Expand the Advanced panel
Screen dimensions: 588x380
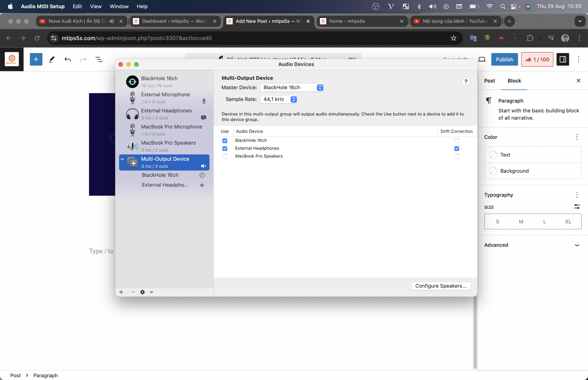[533, 245]
